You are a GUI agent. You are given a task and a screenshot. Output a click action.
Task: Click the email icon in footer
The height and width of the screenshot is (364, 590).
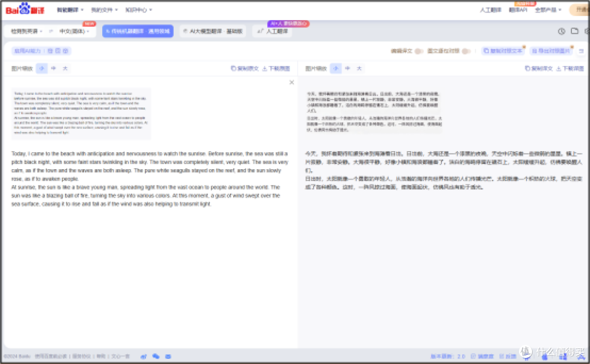click(x=168, y=356)
